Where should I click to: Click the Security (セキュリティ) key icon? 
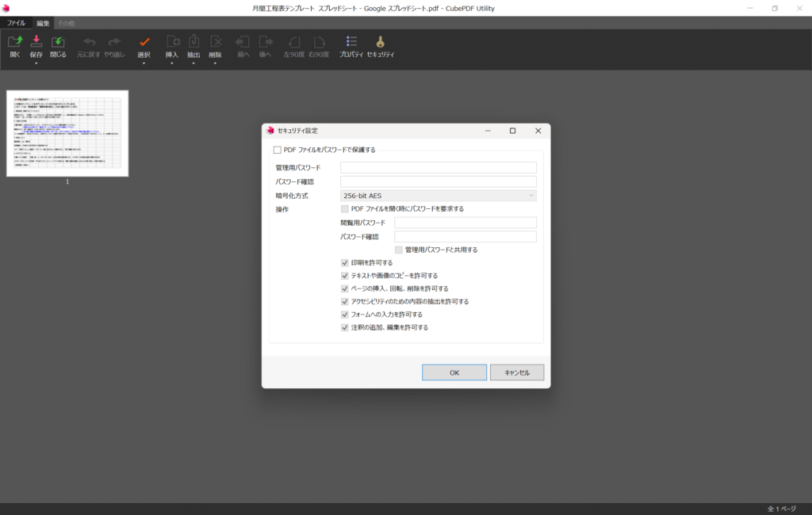381,42
